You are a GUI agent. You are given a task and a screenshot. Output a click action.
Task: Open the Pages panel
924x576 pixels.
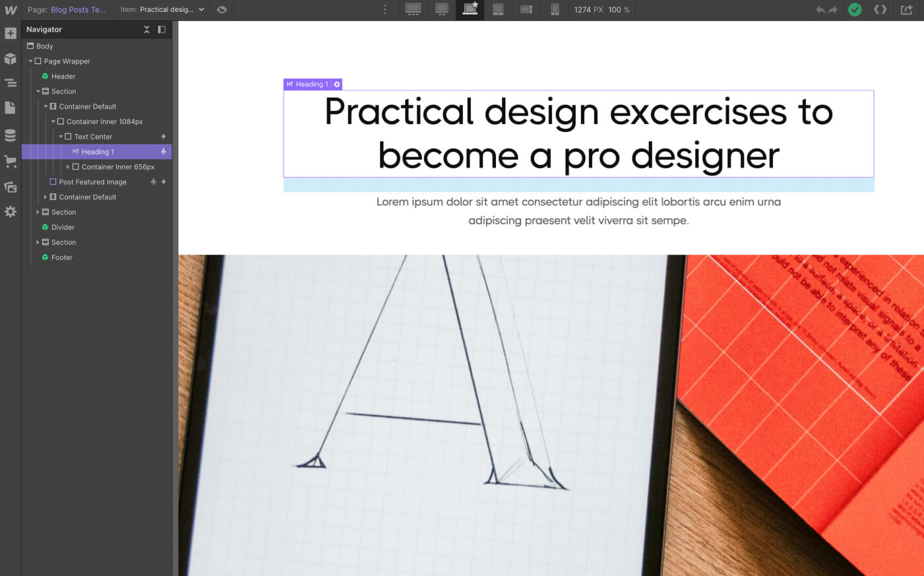coord(10,107)
